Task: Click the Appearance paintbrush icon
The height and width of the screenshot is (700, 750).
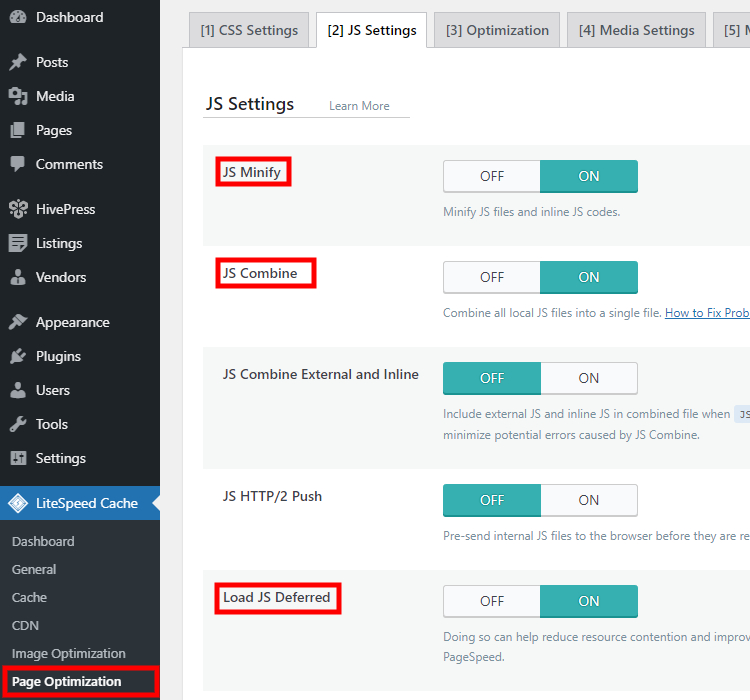Action: tap(18, 322)
